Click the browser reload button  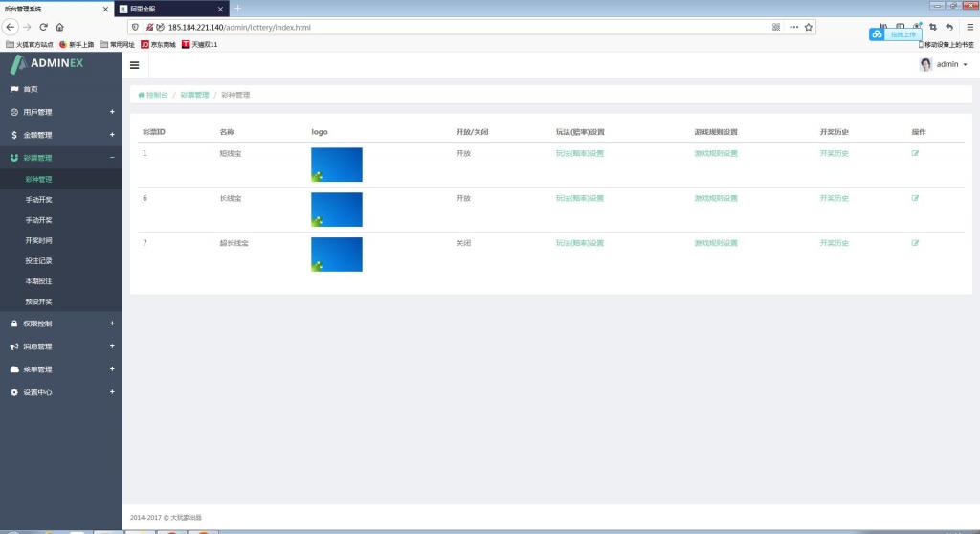coord(43,27)
